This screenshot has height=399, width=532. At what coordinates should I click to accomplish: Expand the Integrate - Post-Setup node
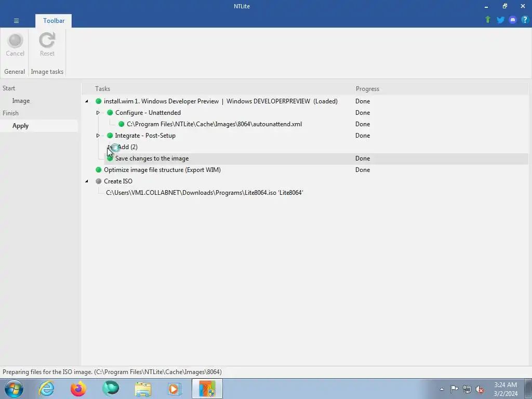point(98,136)
